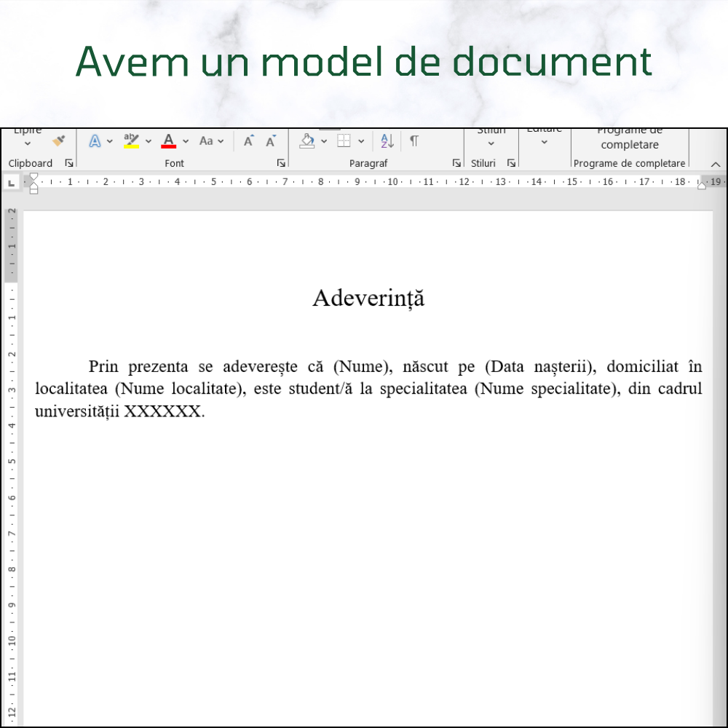Apply yellow text highlight color
The image size is (728, 728).
click(131, 141)
